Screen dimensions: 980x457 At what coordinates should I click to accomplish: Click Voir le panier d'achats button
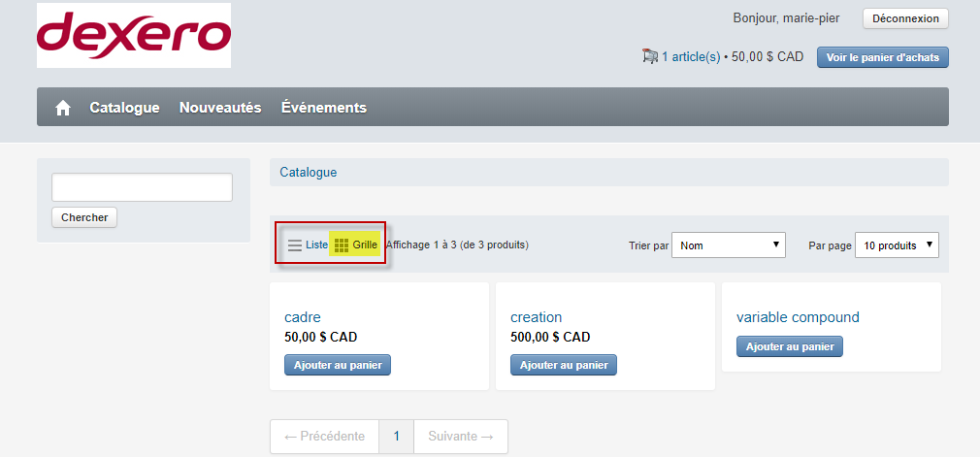click(883, 57)
